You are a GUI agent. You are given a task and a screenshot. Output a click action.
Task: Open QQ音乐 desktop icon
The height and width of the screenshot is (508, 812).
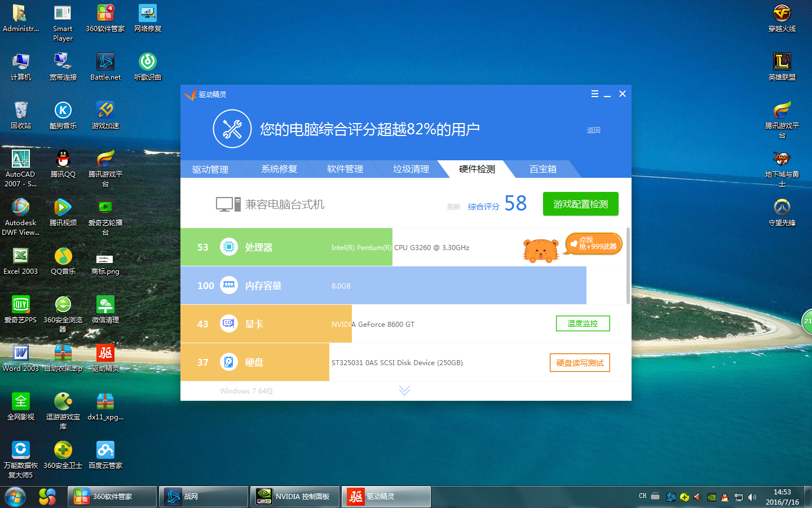coord(63,261)
